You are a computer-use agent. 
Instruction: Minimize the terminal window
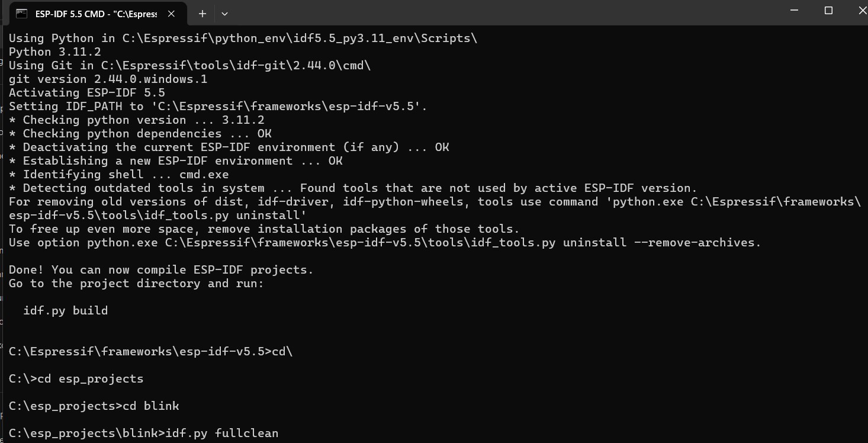[x=795, y=11]
